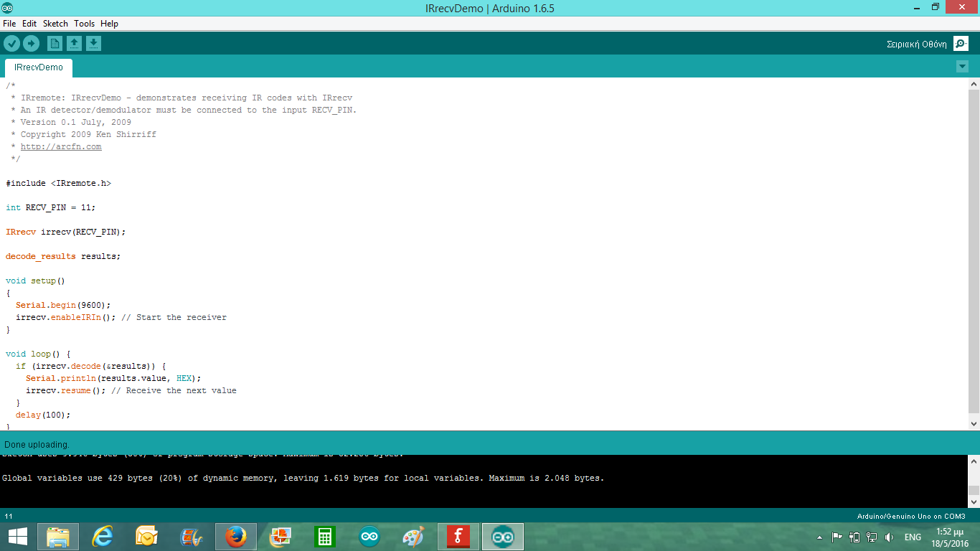
Task: Click the "Serial.println(results.value, HEX);" line
Action: 114,378
